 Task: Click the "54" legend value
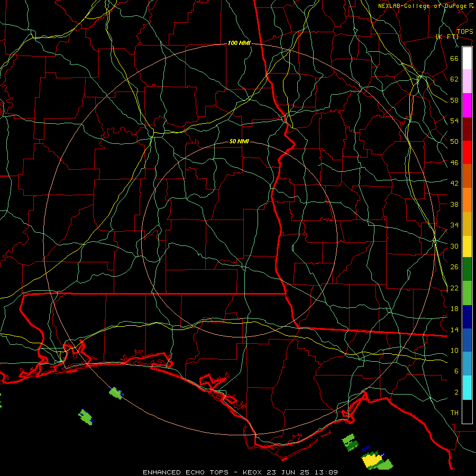coord(454,121)
